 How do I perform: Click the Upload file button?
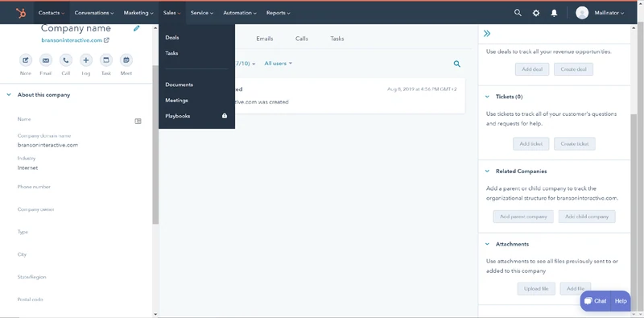pyautogui.click(x=536, y=289)
